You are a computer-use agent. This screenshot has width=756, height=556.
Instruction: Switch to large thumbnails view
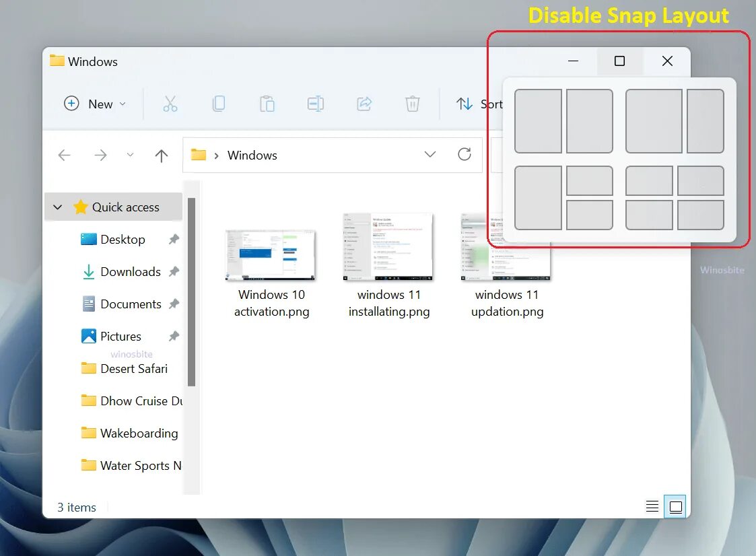(x=675, y=506)
